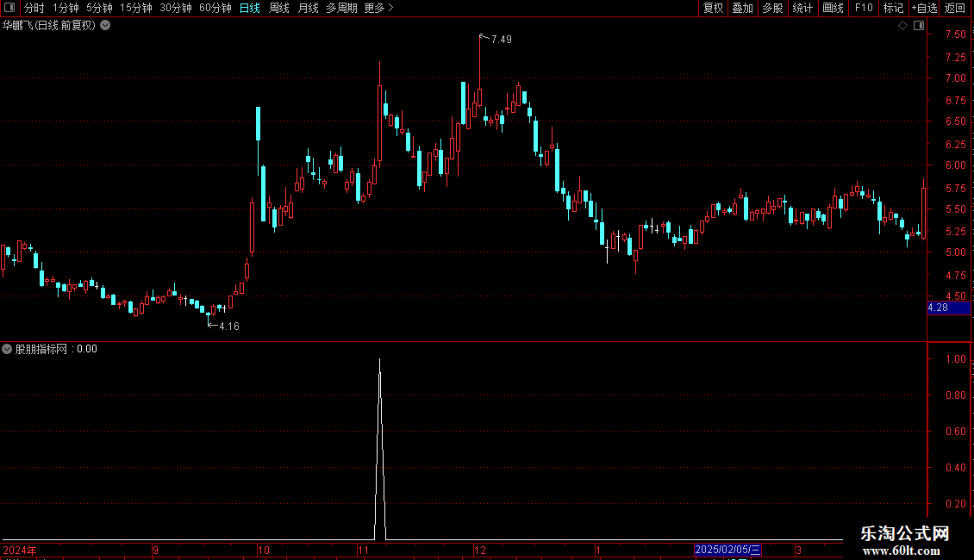Click 标记 mark button
This screenshot has width=974, height=560.
[893, 8]
